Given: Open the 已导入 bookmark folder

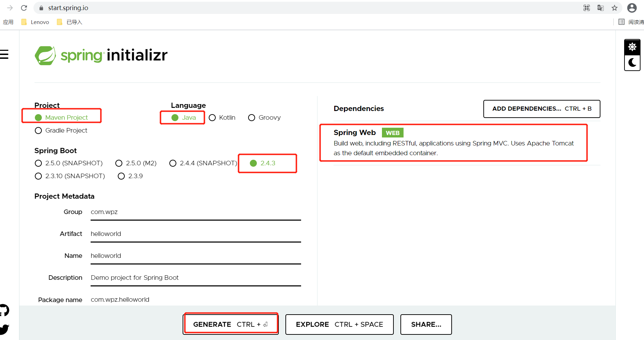Looking at the screenshot, I should (70, 22).
